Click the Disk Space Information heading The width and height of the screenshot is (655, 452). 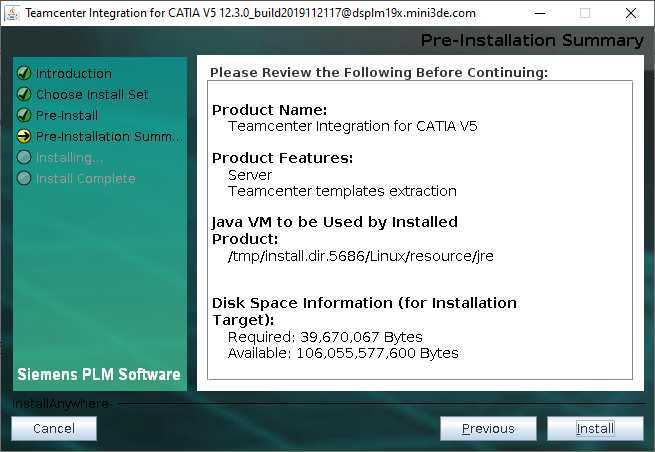[x=364, y=311]
